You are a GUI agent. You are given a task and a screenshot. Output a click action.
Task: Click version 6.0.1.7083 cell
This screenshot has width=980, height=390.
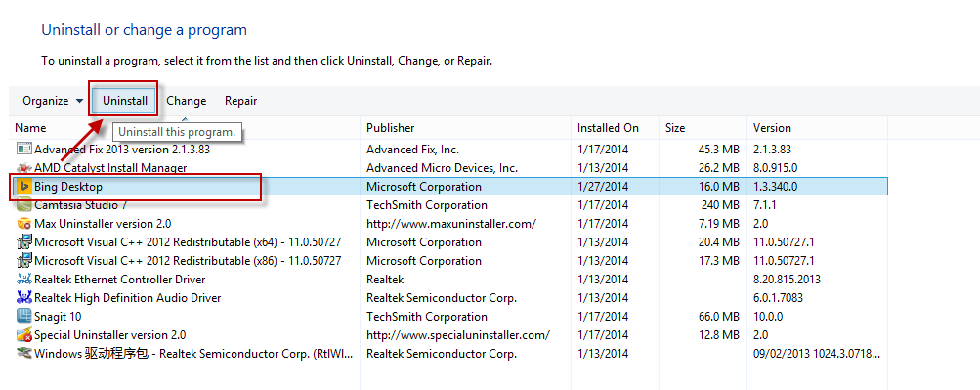tap(778, 297)
